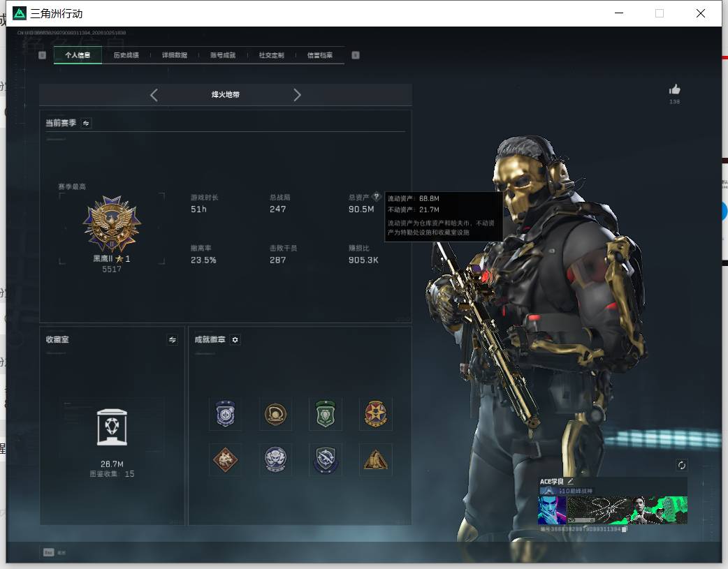Select the green shield achievement badge

click(326, 413)
